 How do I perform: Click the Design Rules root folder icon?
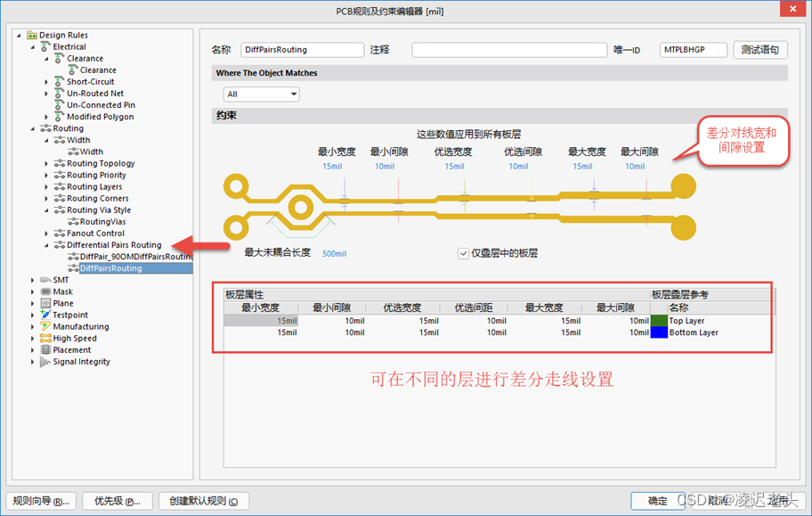(32, 36)
